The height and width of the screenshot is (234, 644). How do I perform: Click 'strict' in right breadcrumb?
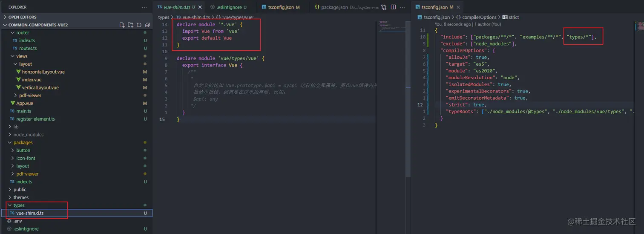pos(514,17)
